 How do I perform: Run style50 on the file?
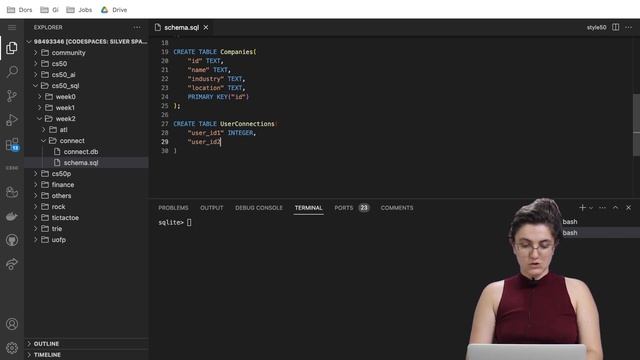[596, 27]
